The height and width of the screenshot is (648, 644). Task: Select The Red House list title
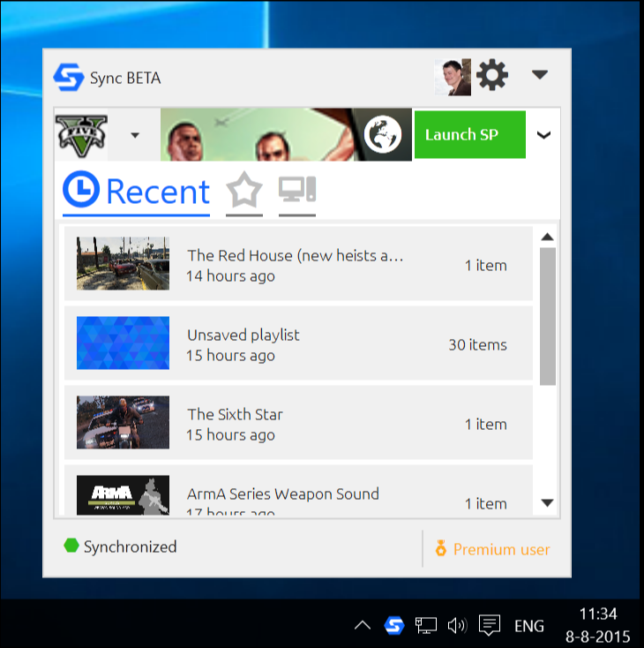[295, 255]
